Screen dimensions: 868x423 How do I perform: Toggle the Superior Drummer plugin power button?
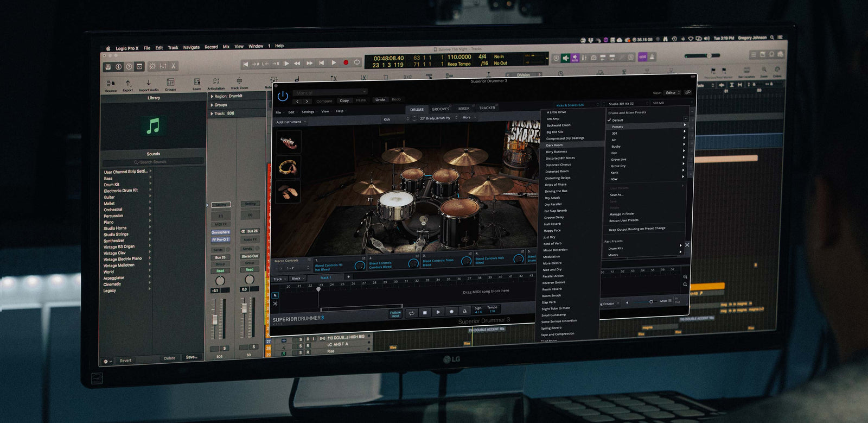pyautogui.click(x=283, y=96)
